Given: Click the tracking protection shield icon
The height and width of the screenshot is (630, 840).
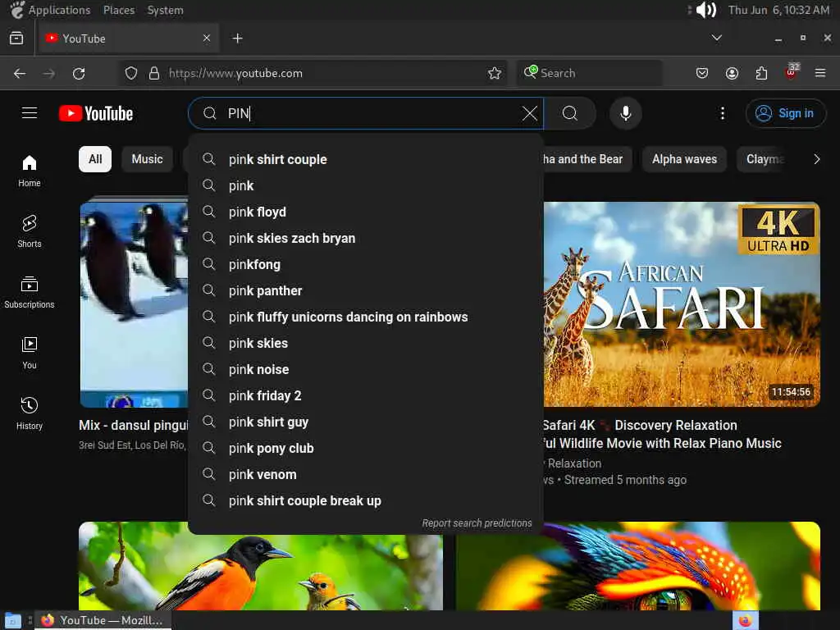Looking at the screenshot, I should [130, 73].
